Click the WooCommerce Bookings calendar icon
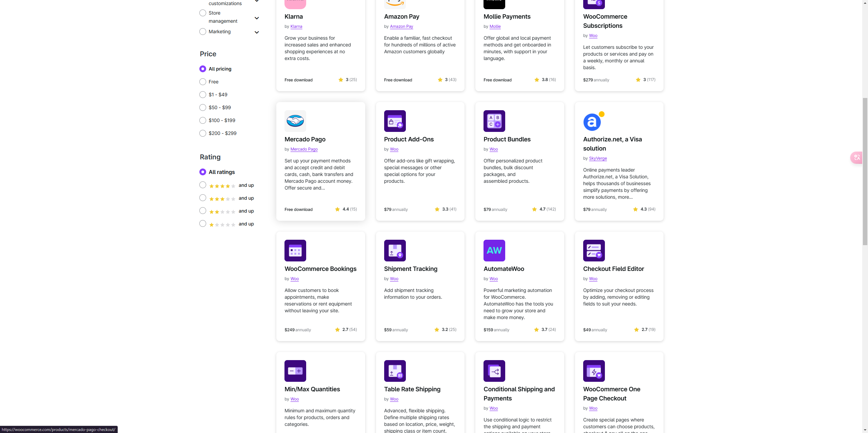868x433 pixels. tap(295, 250)
